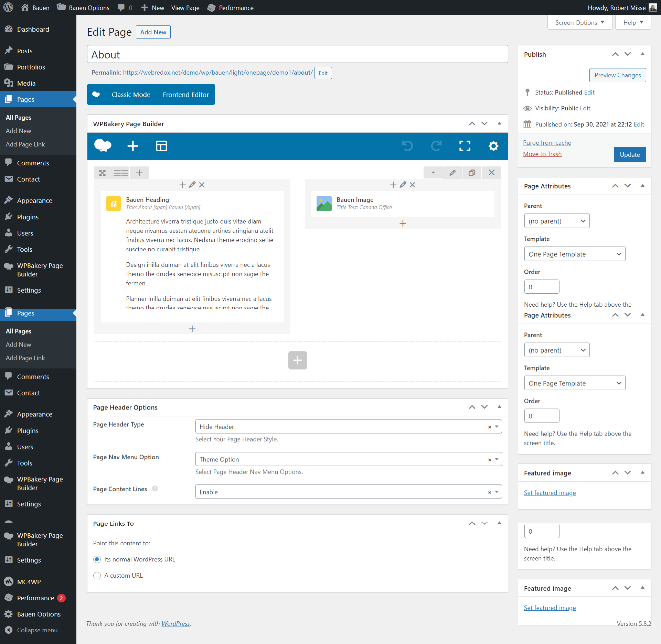
Task: Edit the Published status
Action: tap(589, 92)
